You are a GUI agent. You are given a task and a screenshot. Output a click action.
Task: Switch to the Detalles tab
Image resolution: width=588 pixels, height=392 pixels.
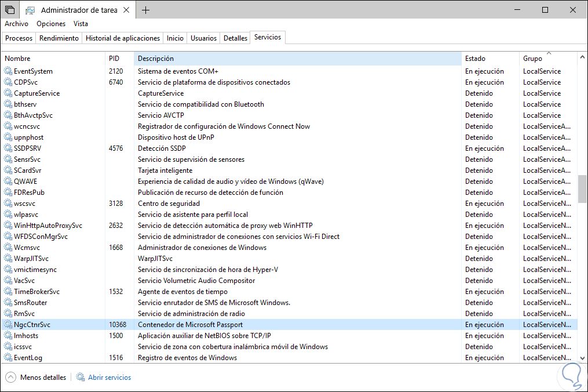(236, 38)
